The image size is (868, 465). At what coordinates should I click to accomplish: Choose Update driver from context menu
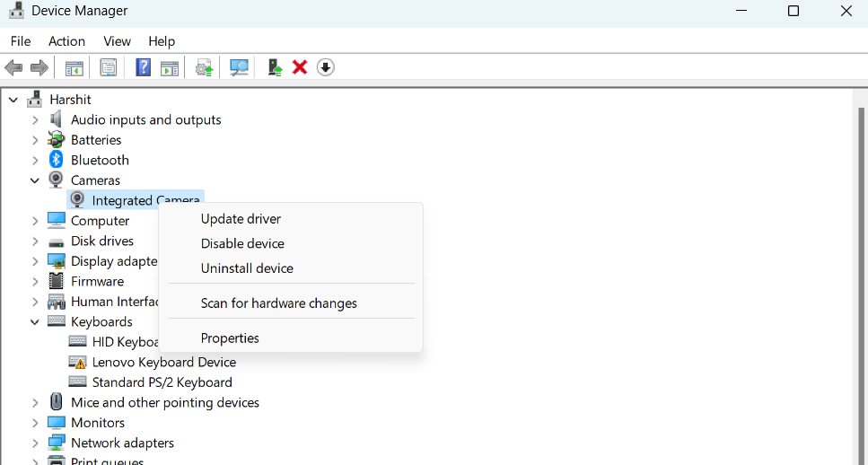(241, 219)
